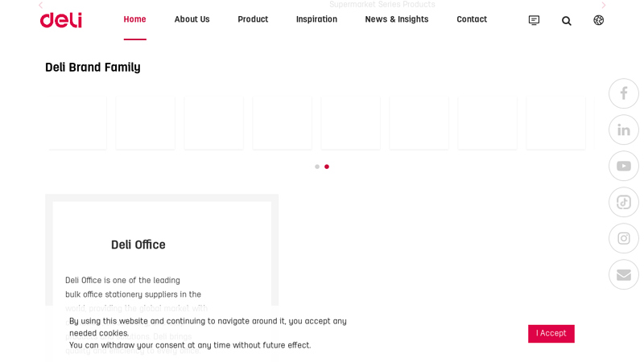
Task: Click the top banner previous arrow
Action: pyautogui.click(x=41, y=6)
